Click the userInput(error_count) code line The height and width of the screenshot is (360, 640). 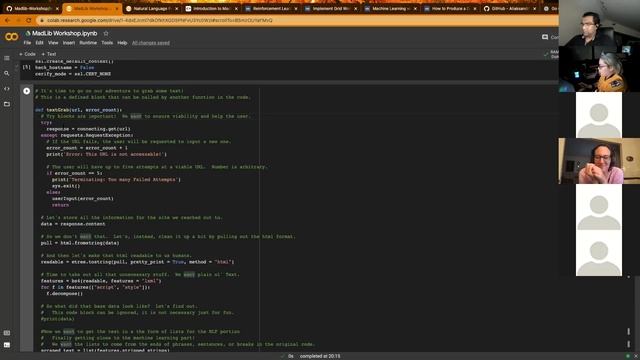pos(82,199)
